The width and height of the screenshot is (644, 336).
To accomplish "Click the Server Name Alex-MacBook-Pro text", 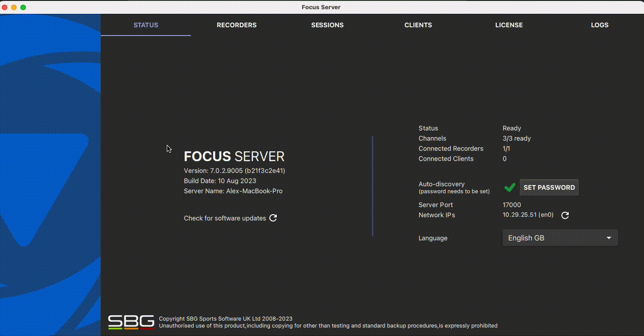I will coord(233,191).
